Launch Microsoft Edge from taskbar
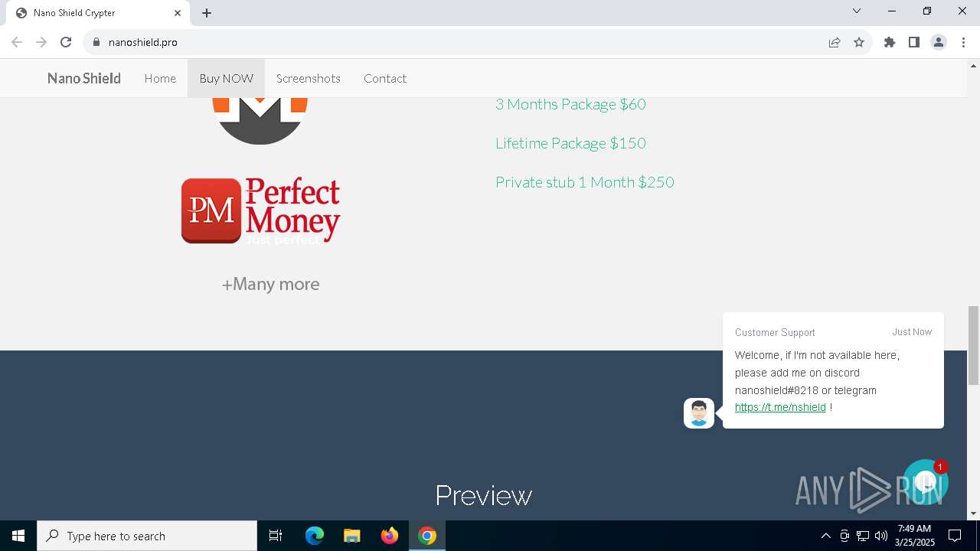The image size is (980, 551). click(x=315, y=536)
